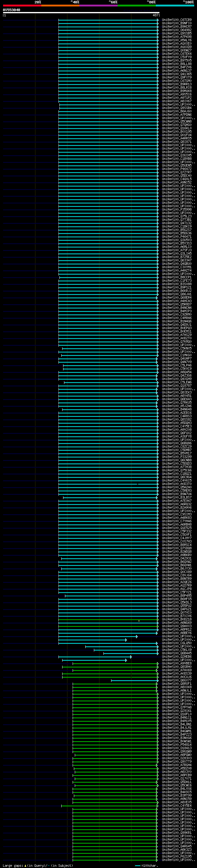Select label UniRef100_Q0DWZ7
Viewport: 197px width, 868px height.
177,50
